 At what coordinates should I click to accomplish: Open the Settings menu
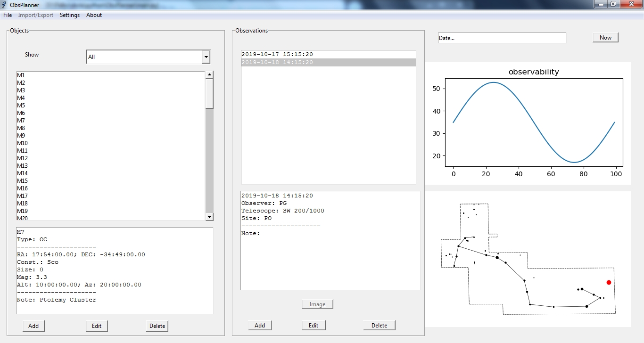(70, 15)
